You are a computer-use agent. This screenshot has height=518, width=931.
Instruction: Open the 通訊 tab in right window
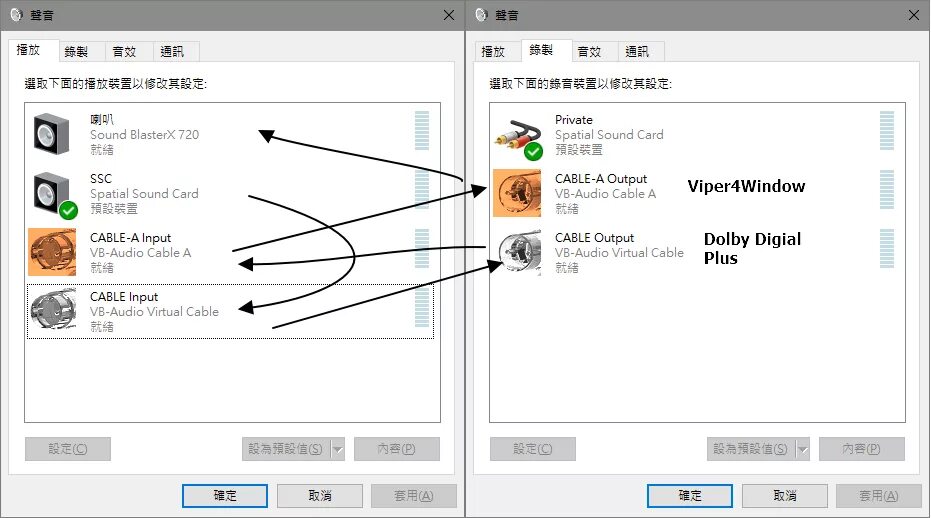pos(637,52)
